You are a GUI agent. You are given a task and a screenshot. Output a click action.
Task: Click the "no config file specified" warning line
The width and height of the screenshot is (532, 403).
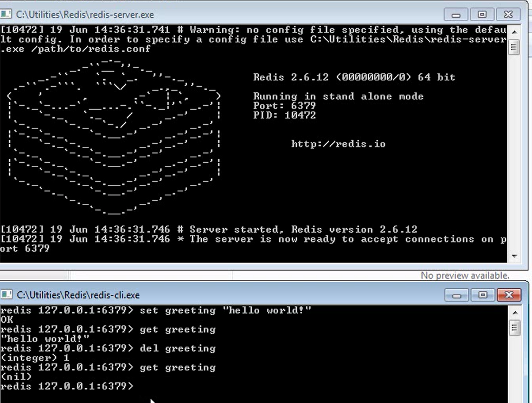coord(253,40)
